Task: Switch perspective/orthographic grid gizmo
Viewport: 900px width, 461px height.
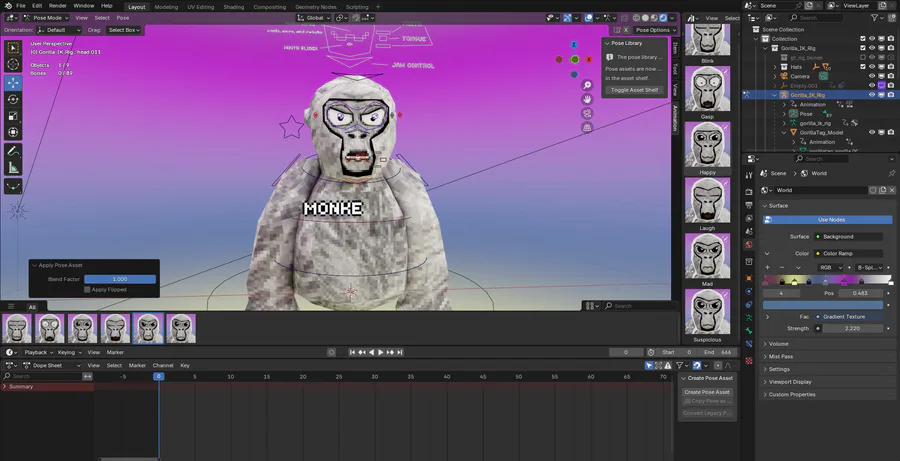Action: point(587,127)
